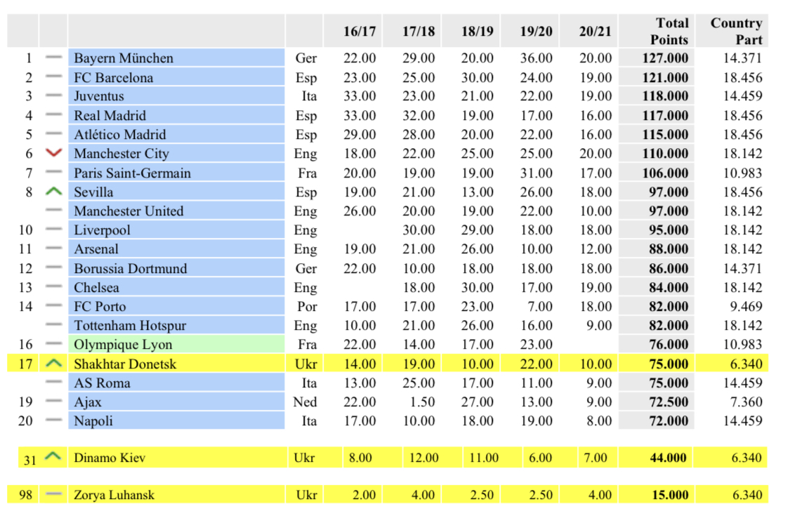Click the gray dash icon beside Bayern München
Viewport: 790px width, 532px height.
[x=53, y=58]
